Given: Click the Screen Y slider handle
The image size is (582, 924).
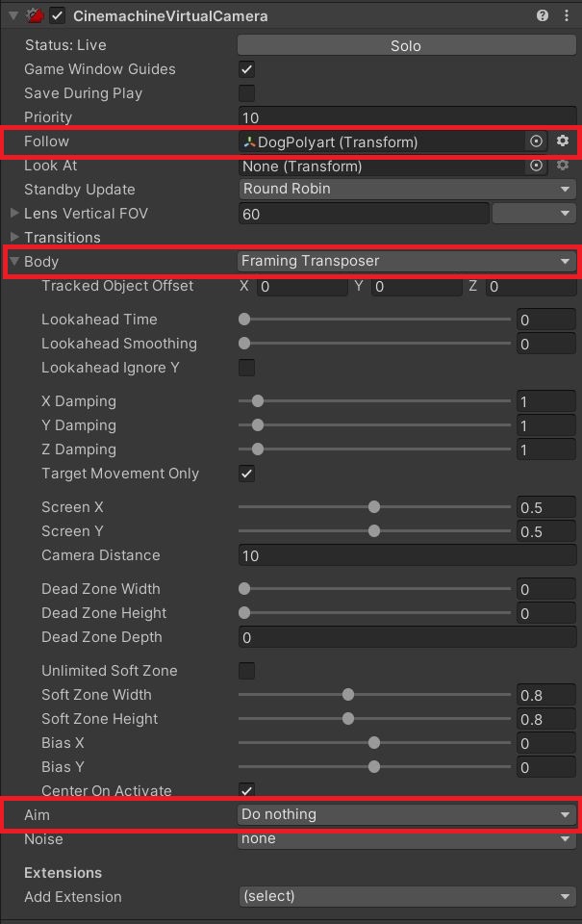Looking at the screenshot, I should click(374, 531).
